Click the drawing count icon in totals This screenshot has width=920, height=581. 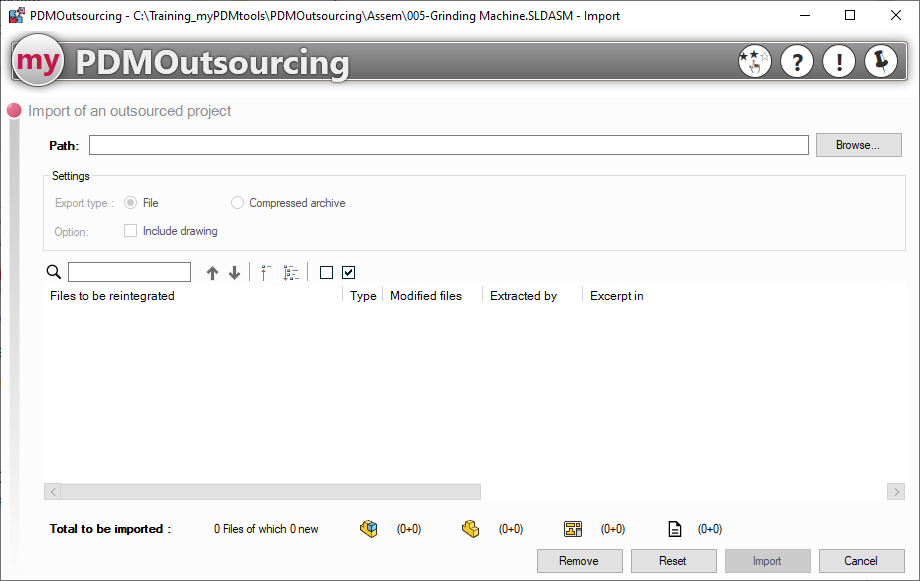(x=573, y=529)
